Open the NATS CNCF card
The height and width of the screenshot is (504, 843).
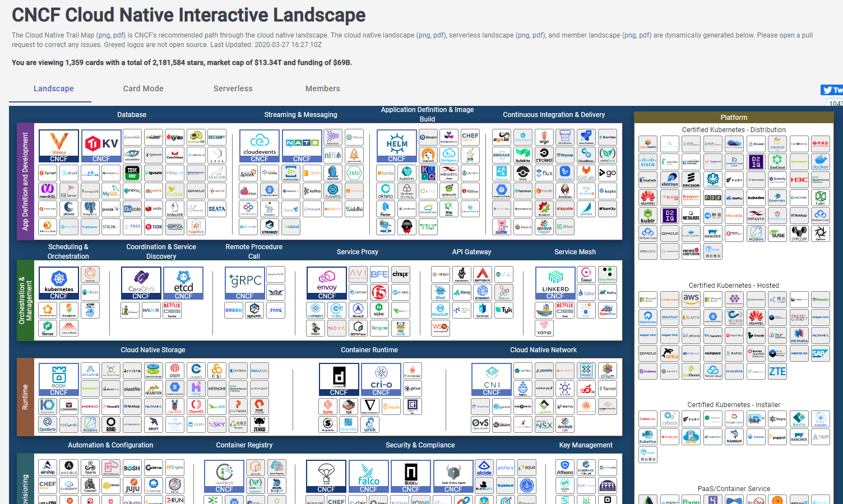coord(302,146)
